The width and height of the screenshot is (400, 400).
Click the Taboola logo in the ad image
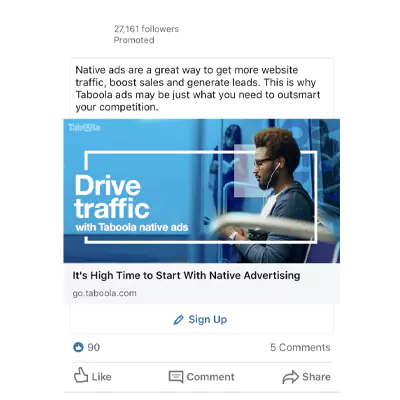click(84, 128)
